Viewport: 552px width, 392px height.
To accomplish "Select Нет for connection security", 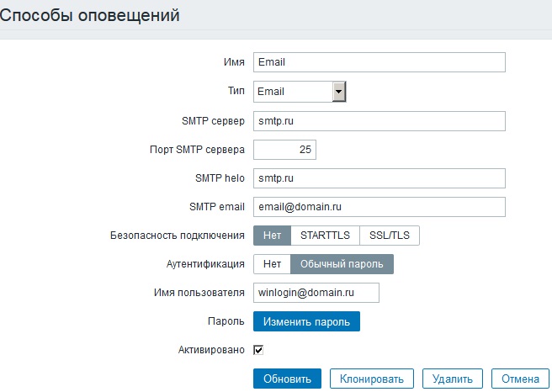I will (272, 236).
